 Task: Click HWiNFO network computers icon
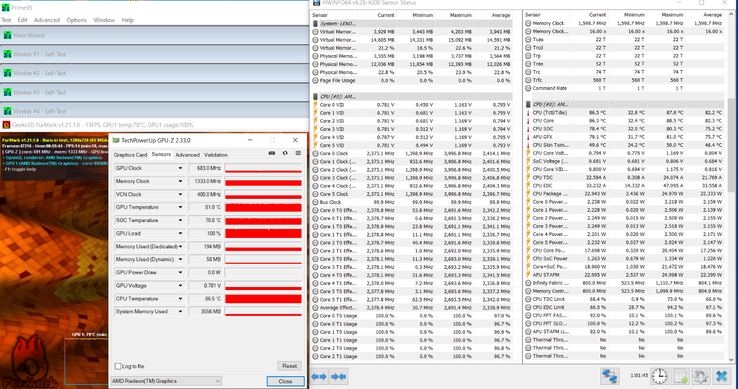[x=610, y=376]
